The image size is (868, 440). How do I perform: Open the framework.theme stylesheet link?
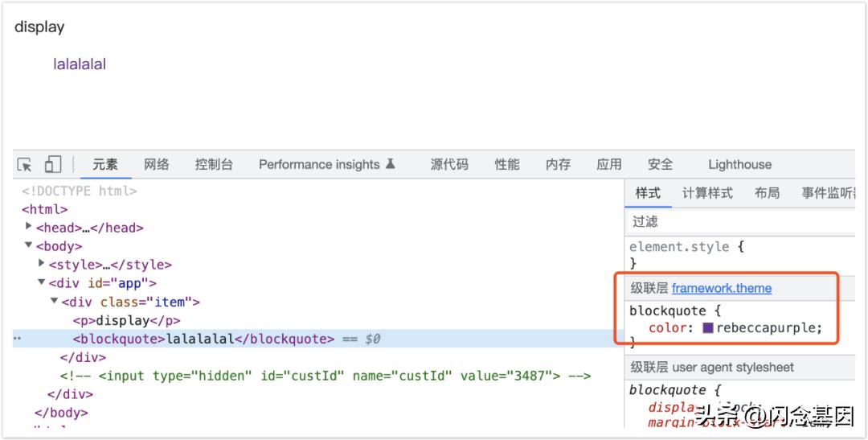721,288
